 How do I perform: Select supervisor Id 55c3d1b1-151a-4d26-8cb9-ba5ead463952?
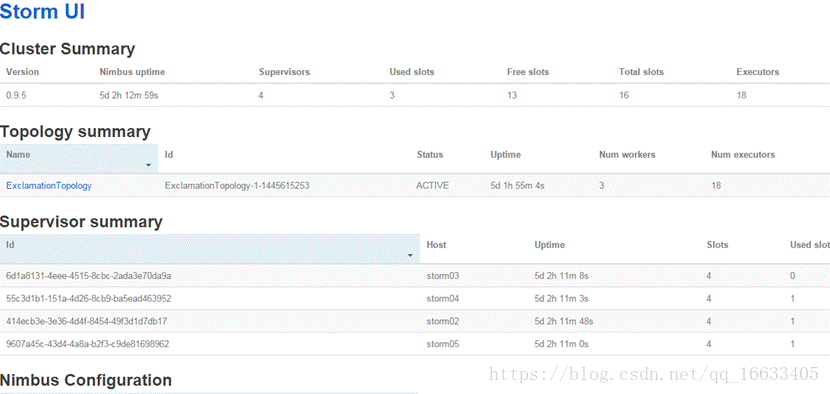(x=88, y=299)
